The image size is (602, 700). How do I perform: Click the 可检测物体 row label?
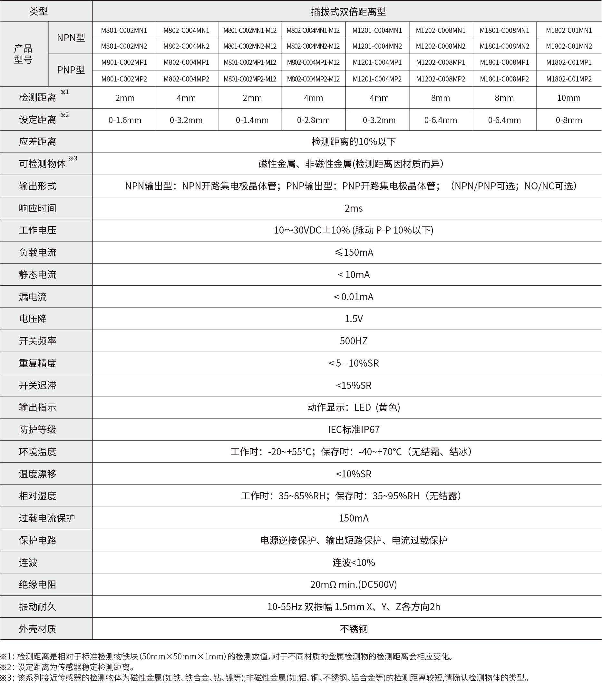(x=42, y=164)
